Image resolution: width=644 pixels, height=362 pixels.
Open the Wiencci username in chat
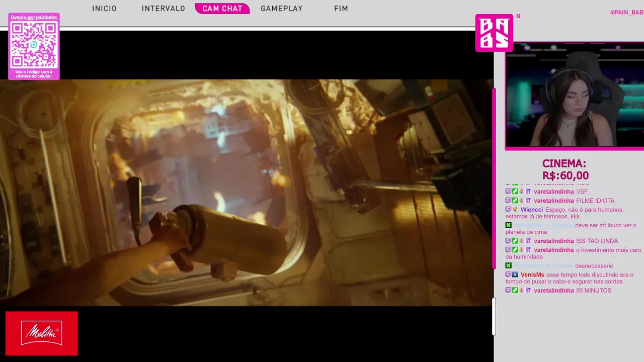click(x=532, y=210)
